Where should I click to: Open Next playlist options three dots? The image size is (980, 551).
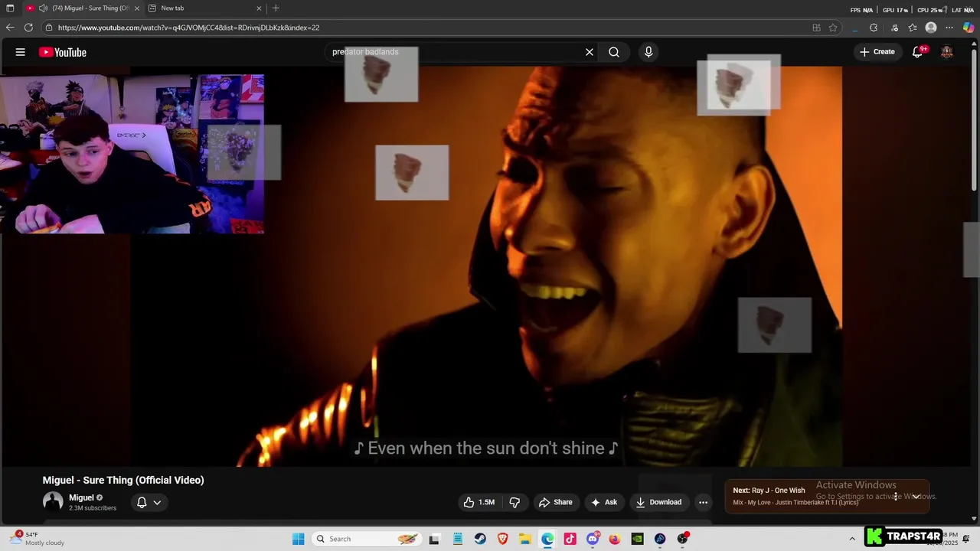[x=895, y=497]
